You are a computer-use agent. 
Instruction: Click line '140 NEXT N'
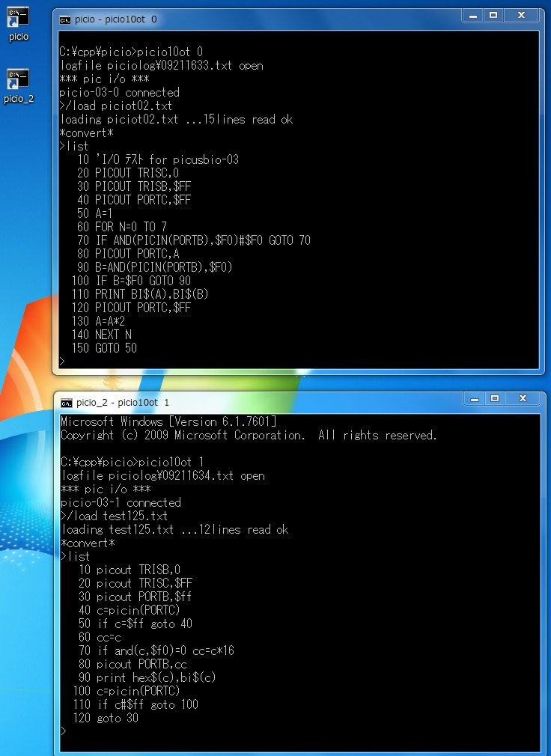(101, 335)
